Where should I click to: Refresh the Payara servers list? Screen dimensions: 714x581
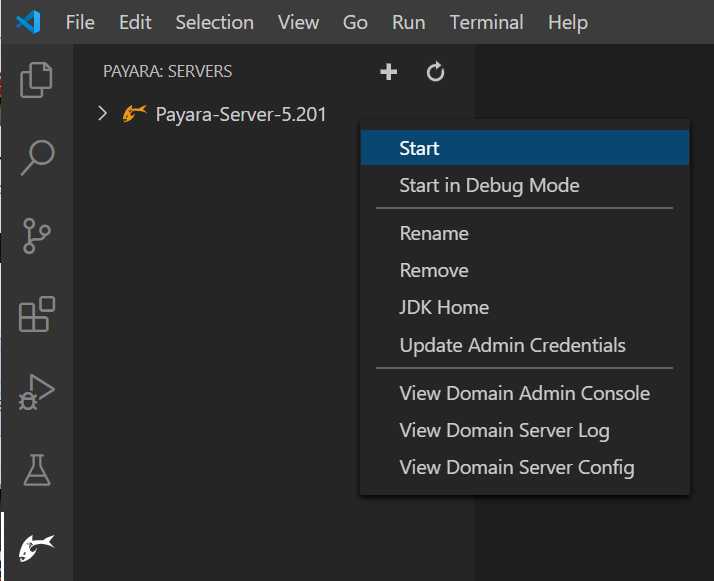(435, 72)
